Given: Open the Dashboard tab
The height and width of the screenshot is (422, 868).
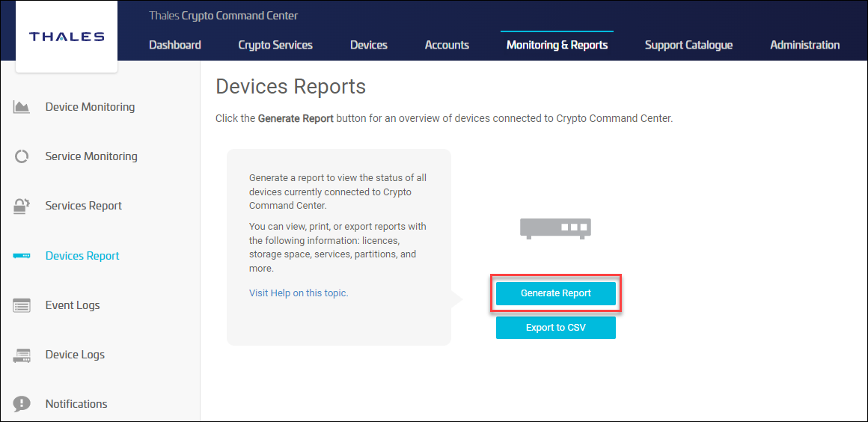Looking at the screenshot, I should (175, 45).
